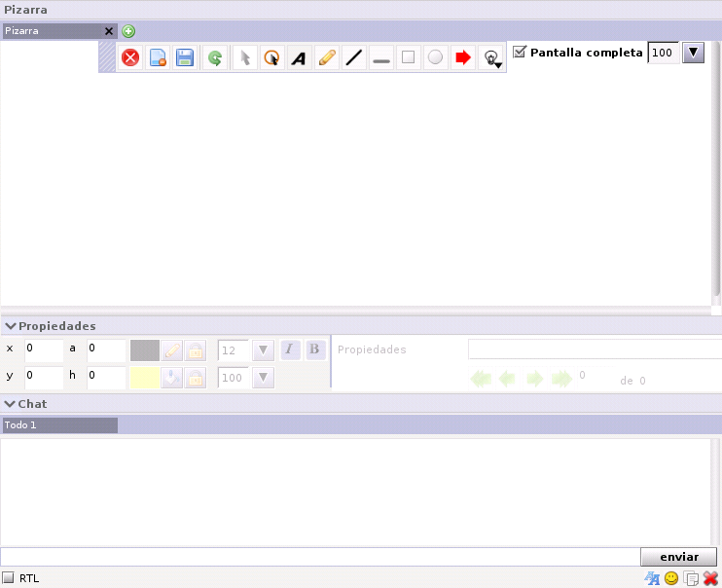
Task: Collapse the Chat panel
Action: click(x=11, y=404)
